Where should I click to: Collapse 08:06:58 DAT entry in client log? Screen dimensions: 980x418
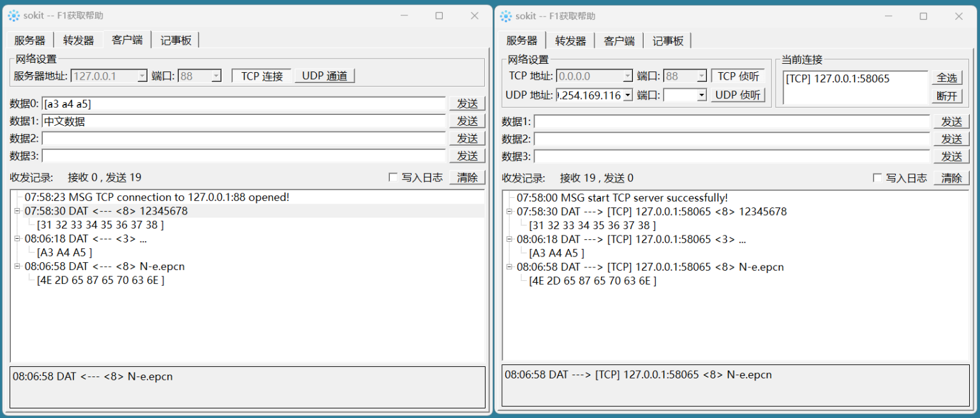(x=17, y=267)
